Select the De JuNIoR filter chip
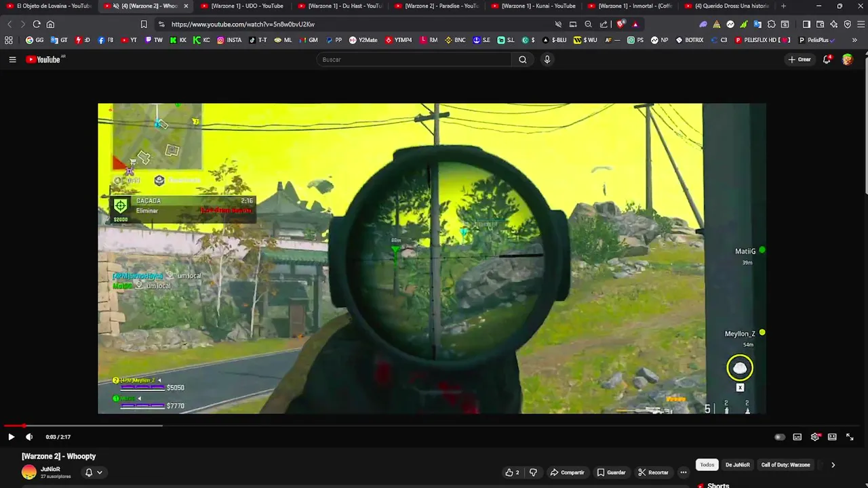The image size is (868, 488). (738, 465)
